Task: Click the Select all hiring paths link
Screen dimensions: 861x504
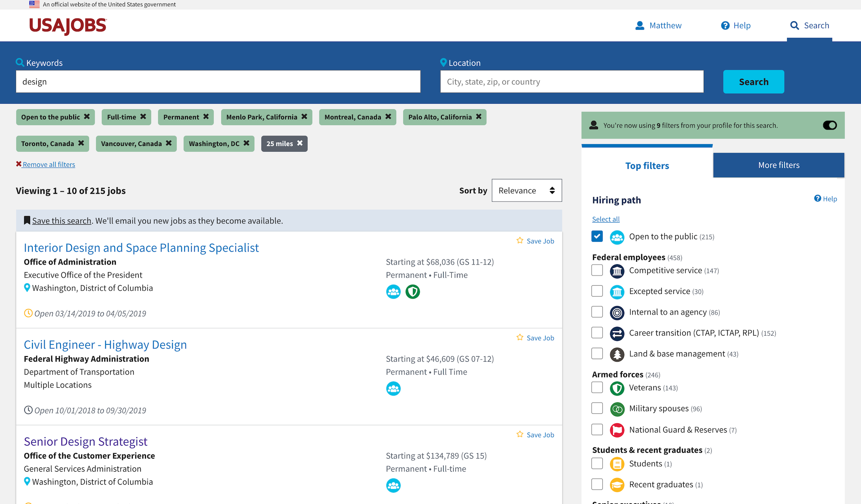Action: 606,219
